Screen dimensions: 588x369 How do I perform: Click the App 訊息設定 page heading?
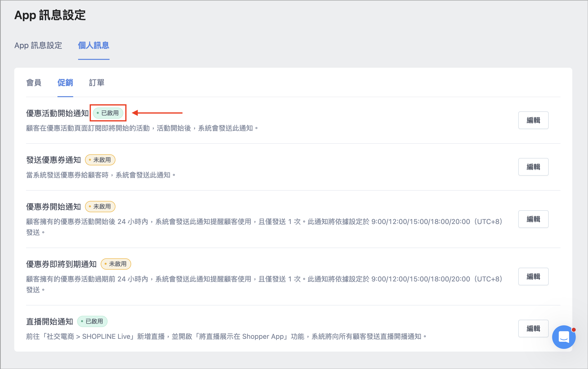[50, 15]
